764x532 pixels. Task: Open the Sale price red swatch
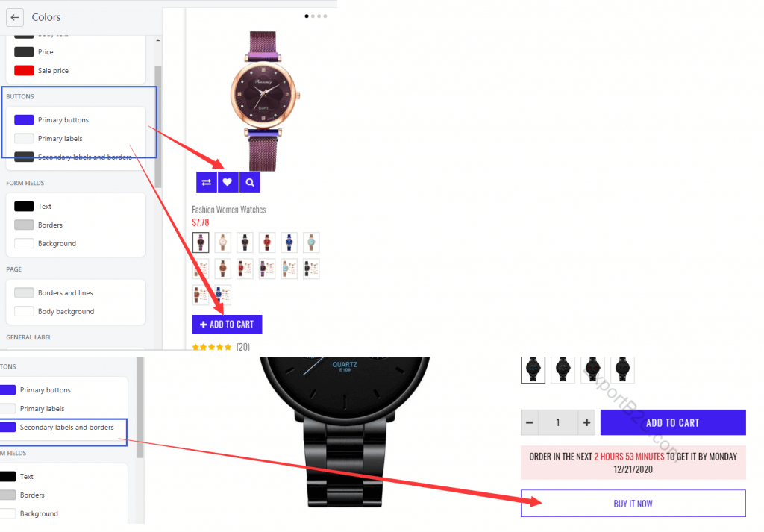[24, 71]
